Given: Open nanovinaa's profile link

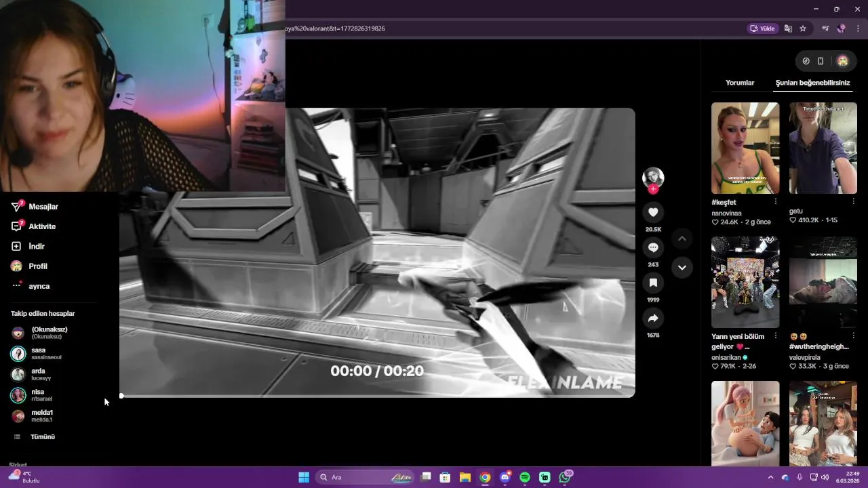Looking at the screenshot, I should pos(726,213).
